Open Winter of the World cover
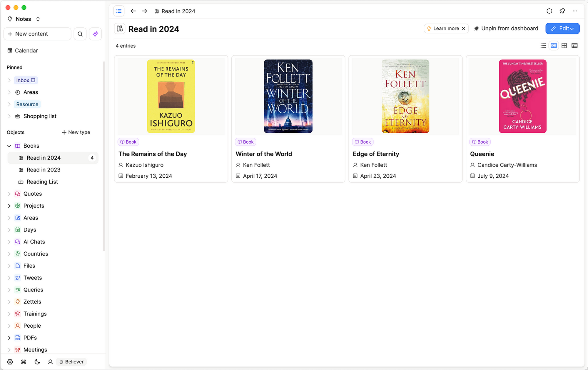The image size is (588, 370). click(288, 96)
